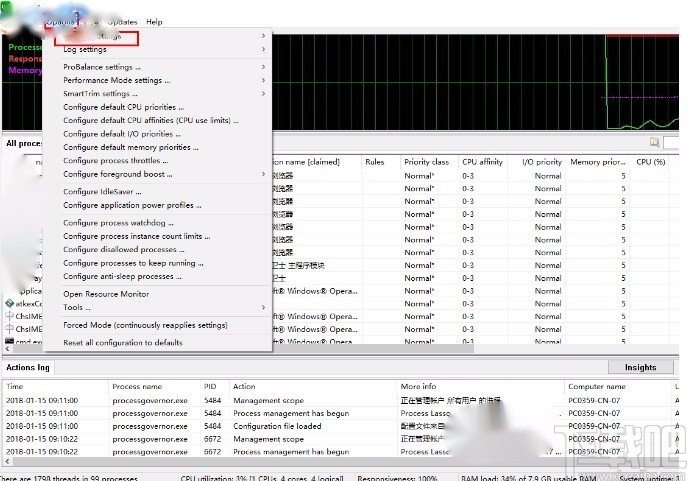Sort actions log by More info column
Viewport: 689px width, 481px height.
tap(418, 387)
